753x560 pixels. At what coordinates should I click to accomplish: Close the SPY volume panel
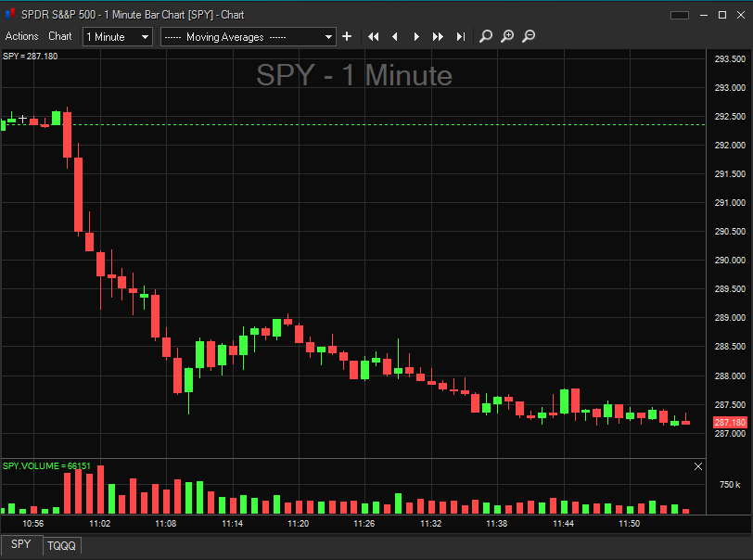(x=698, y=466)
